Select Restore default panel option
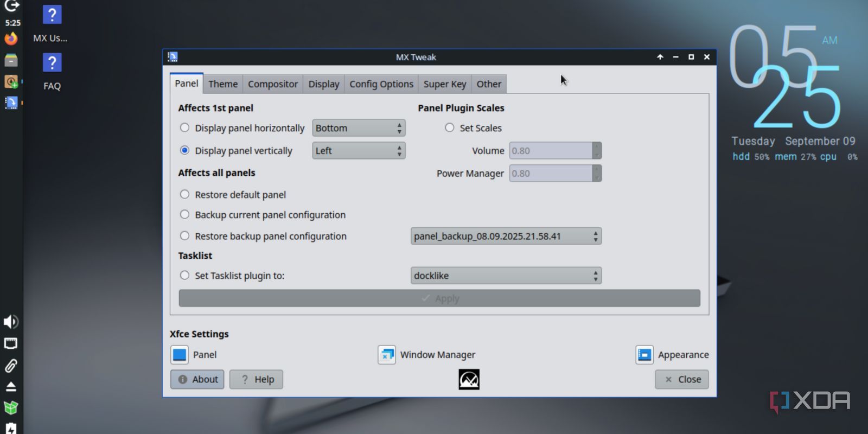This screenshot has height=434, width=868. (x=184, y=194)
